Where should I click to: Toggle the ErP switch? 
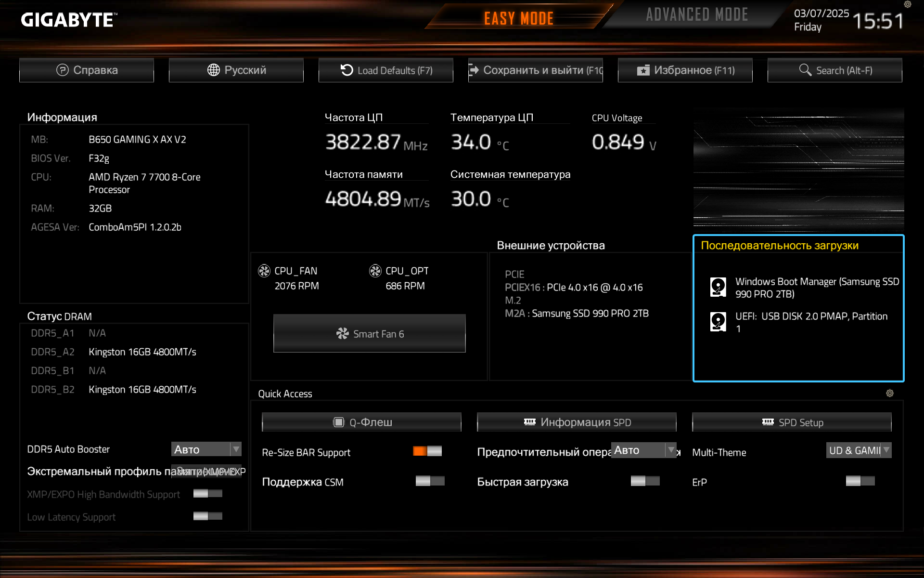860,481
